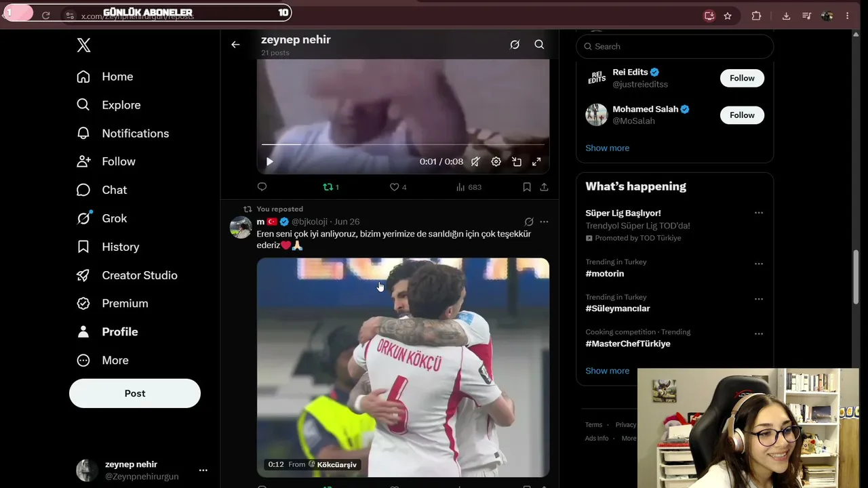View analytics showing 683 views
Viewport: 868px width, 488px height.
(469, 187)
